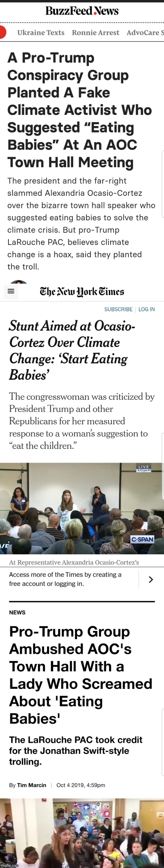Click the SUBSCRIBE link

point(118,309)
